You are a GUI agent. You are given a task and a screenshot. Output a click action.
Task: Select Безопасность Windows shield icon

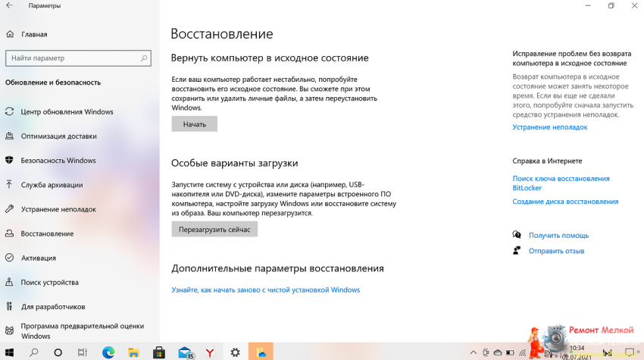10,161
